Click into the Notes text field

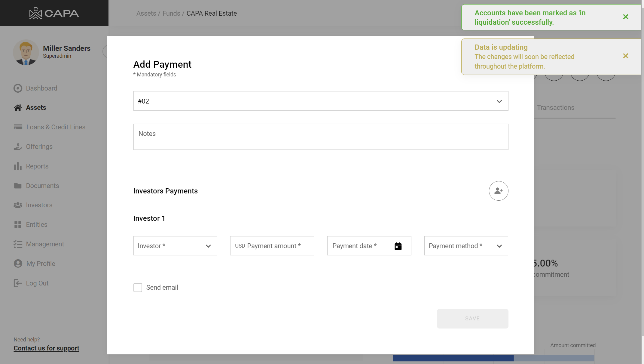pyautogui.click(x=321, y=137)
